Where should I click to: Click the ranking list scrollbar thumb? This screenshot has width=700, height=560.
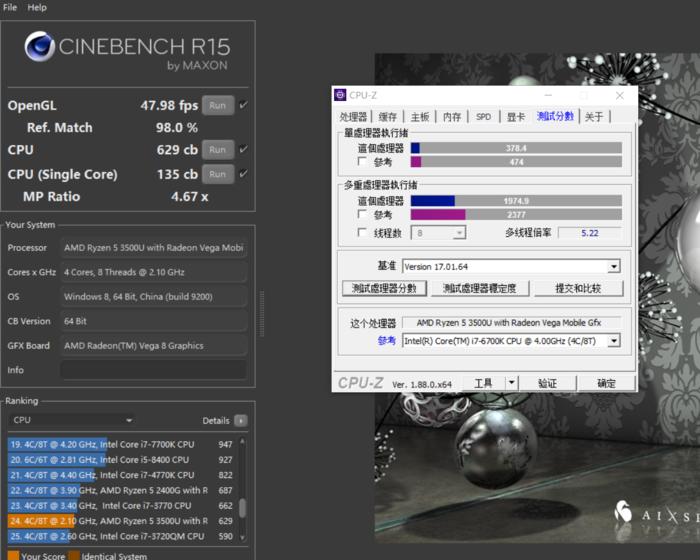click(x=242, y=508)
